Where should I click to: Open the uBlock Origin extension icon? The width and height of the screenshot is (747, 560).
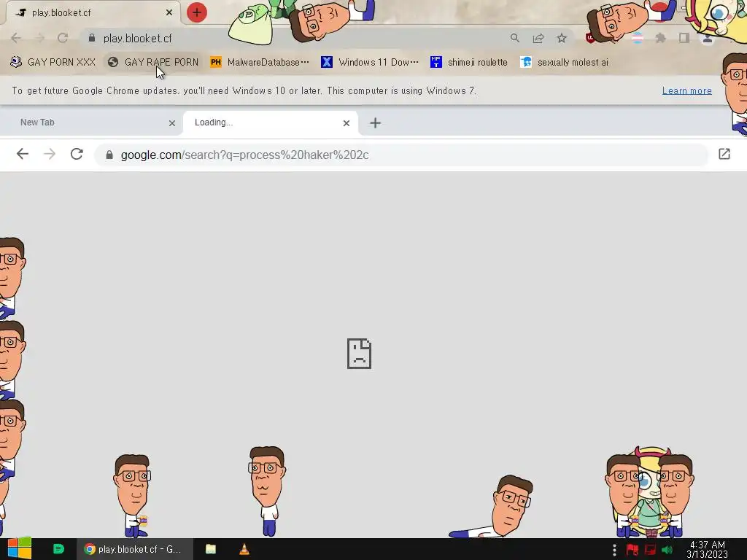click(589, 38)
